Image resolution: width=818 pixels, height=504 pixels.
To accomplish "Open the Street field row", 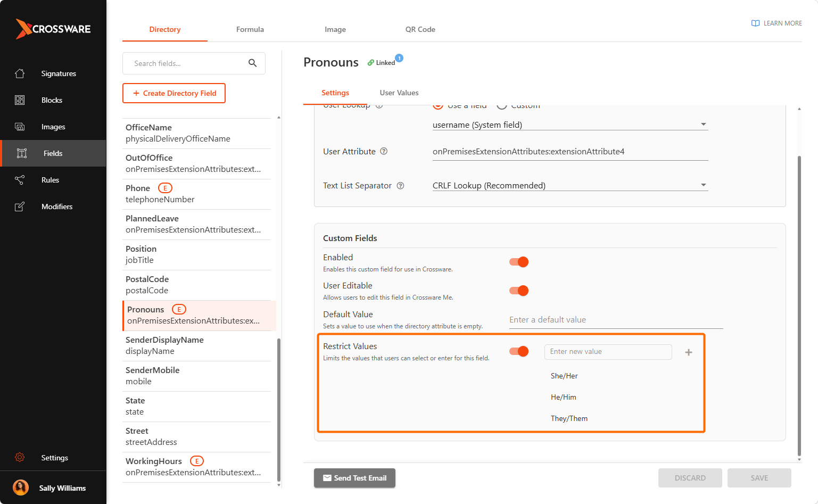I will click(196, 437).
